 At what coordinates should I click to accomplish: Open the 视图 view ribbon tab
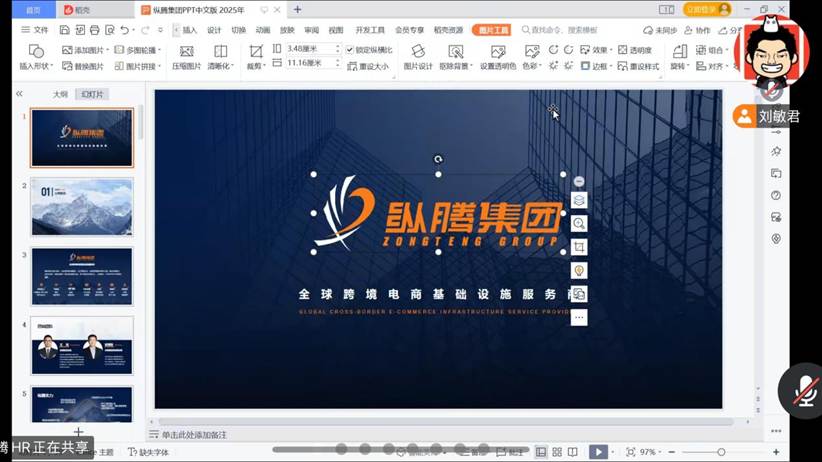coord(336,30)
